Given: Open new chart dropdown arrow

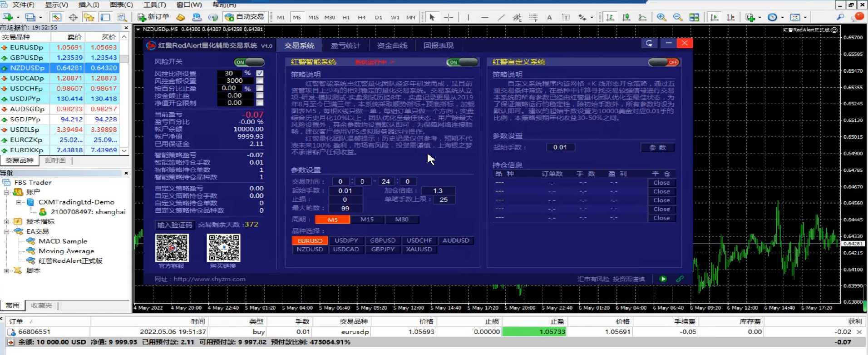Looking at the screenshot, I should 18,18.
